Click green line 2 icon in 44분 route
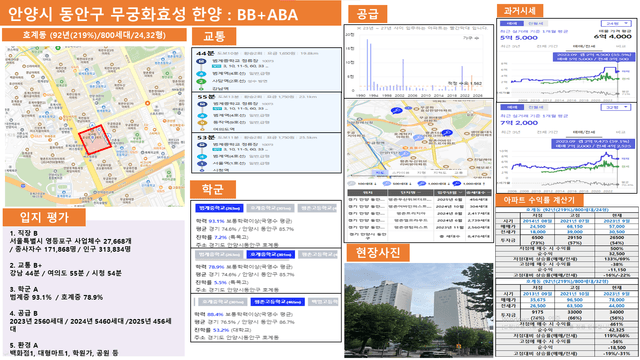Viewport: 640px width, 360px height. click(x=201, y=81)
